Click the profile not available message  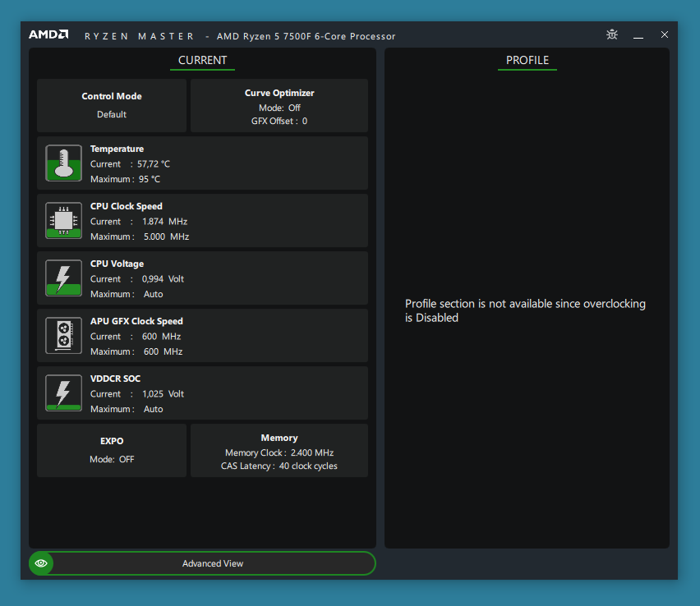525,310
